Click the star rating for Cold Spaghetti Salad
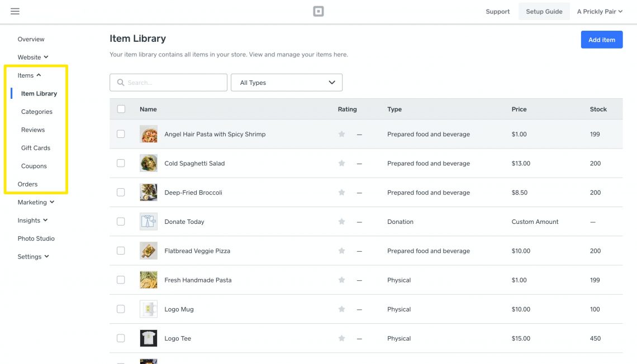This screenshot has height=364, width=637. (x=341, y=163)
